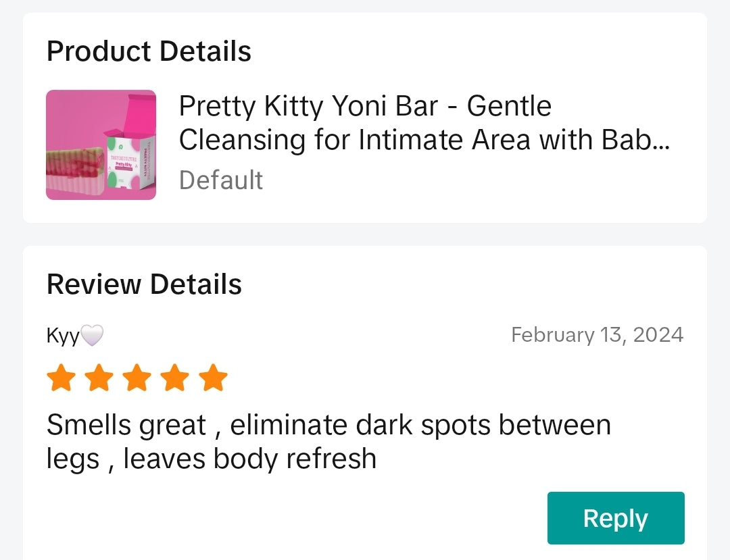Click the second orange rating star
This screenshot has width=730, height=560.
point(99,378)
